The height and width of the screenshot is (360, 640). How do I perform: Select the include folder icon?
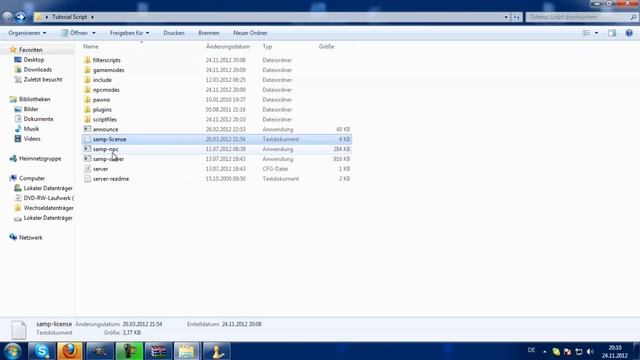[87, 80]
